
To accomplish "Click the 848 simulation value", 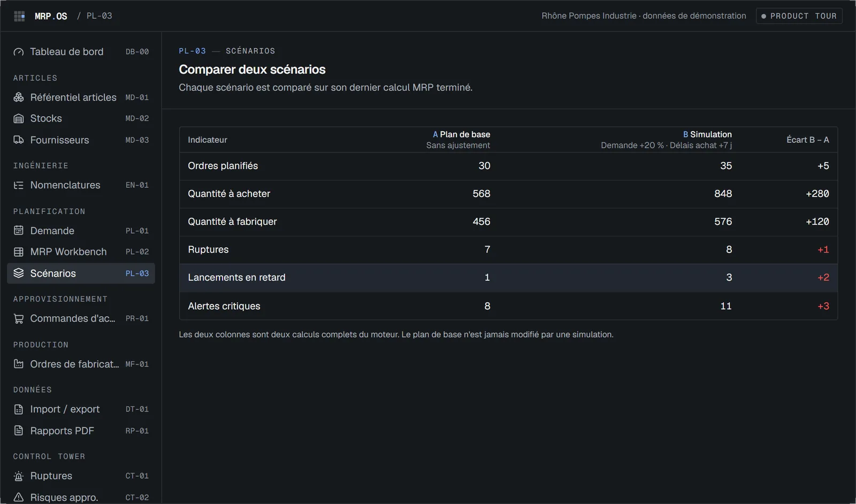I will click(723, 194).
